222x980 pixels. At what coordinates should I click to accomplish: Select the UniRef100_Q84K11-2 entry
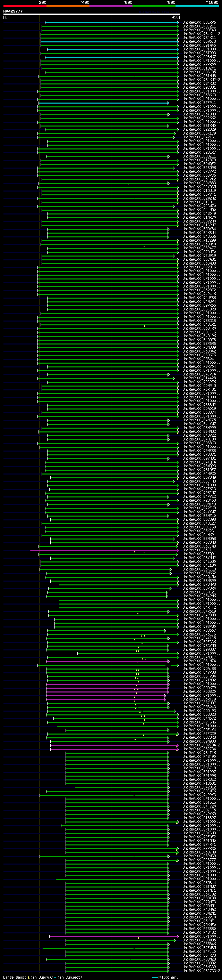[x=201, y=34]
